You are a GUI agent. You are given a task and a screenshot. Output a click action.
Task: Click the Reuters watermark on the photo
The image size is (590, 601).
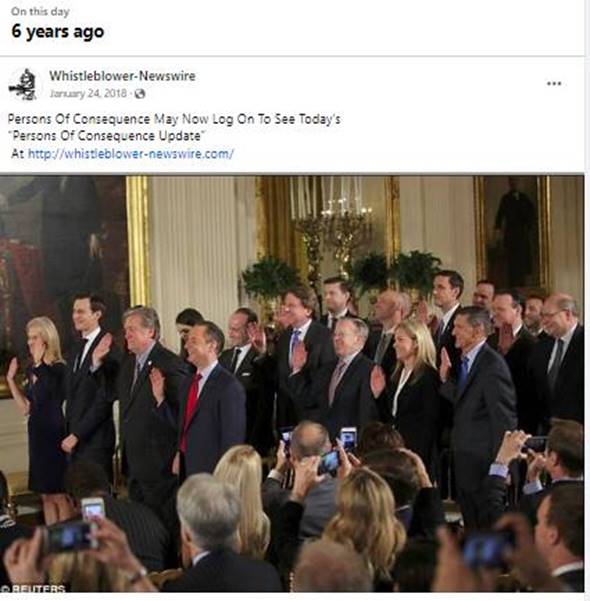click(33, 588)
